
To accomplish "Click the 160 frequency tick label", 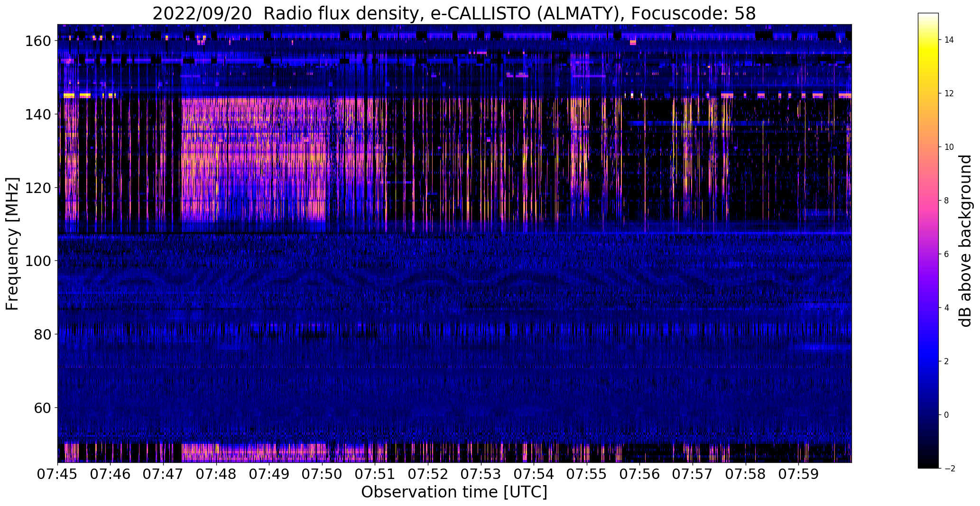I will (x=38, y=41).
